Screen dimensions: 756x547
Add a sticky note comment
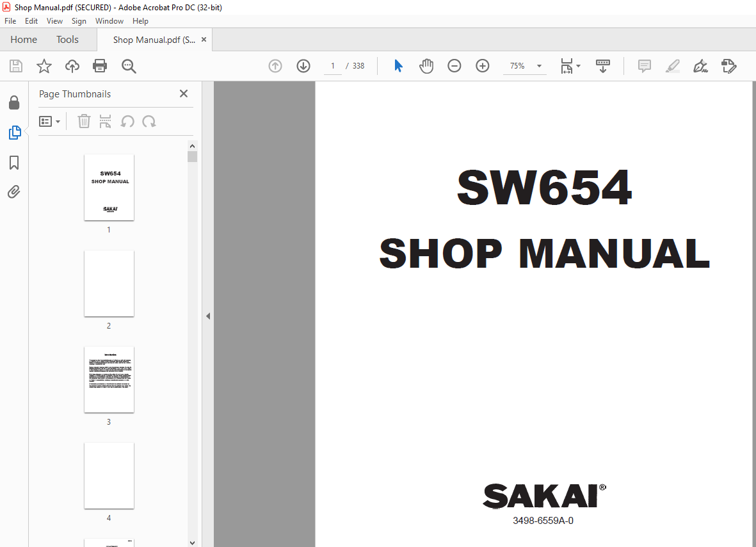coord(644,66)
